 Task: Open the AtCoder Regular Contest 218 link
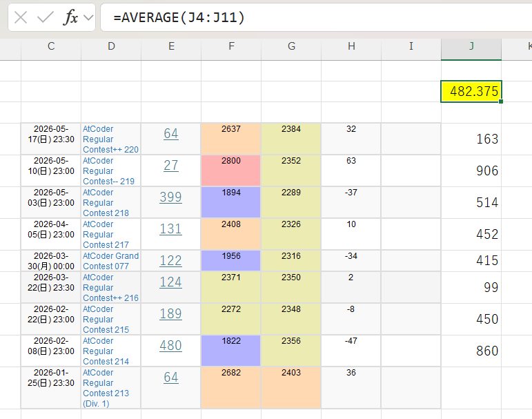click(x=106, y=203)
